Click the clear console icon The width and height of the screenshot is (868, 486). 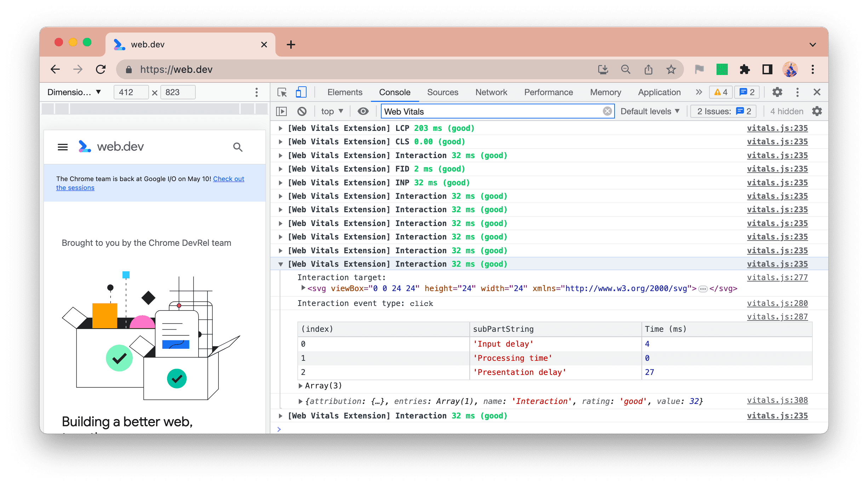pos(302,111)
